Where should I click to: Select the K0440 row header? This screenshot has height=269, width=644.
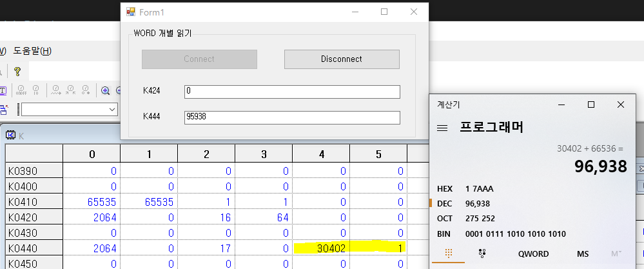click(34, 248)
